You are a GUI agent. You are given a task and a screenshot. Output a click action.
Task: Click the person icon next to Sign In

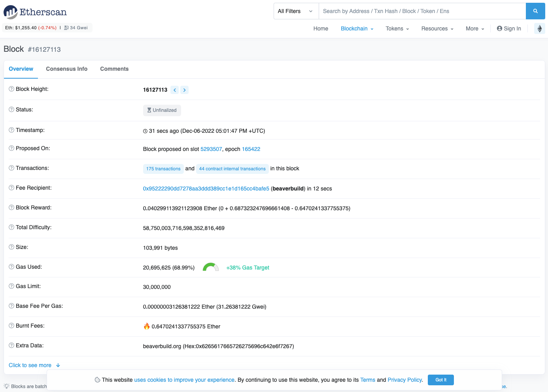pyautogui.click(x=499, y=28)
